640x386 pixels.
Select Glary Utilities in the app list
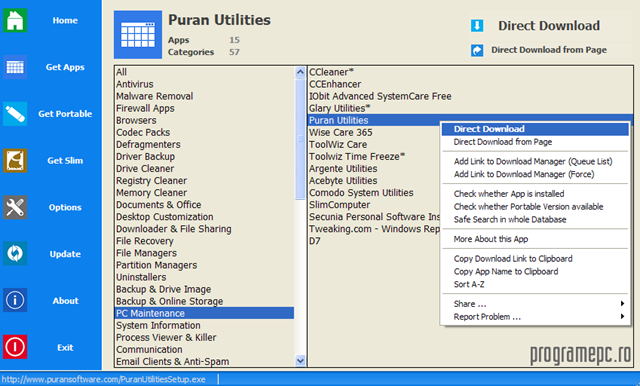[x=469, y=109]
